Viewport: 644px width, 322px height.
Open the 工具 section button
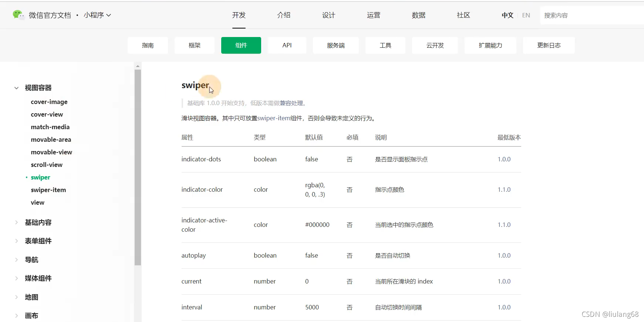tap(385, 45)
